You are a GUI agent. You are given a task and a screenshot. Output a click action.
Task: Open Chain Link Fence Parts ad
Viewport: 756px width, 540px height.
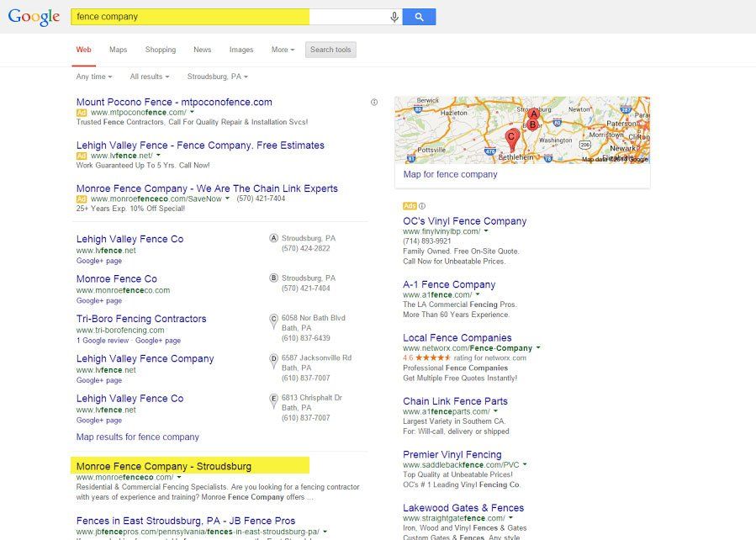click(455, 401)
